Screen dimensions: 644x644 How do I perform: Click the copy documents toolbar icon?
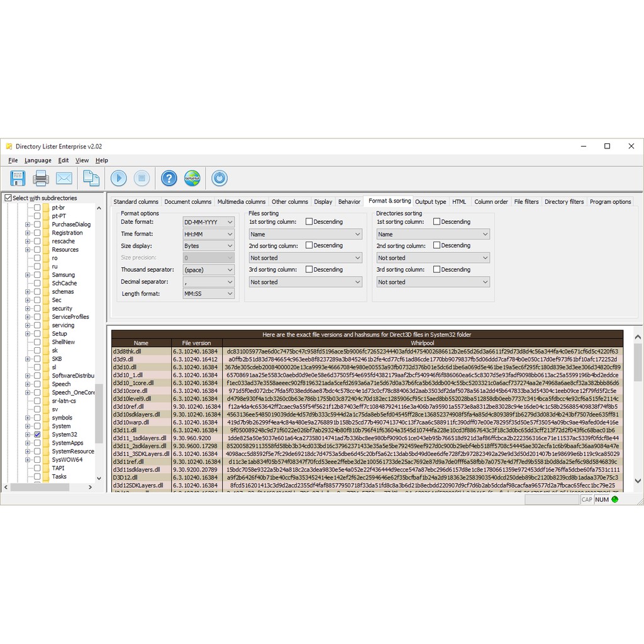click(x=91, y=178)
